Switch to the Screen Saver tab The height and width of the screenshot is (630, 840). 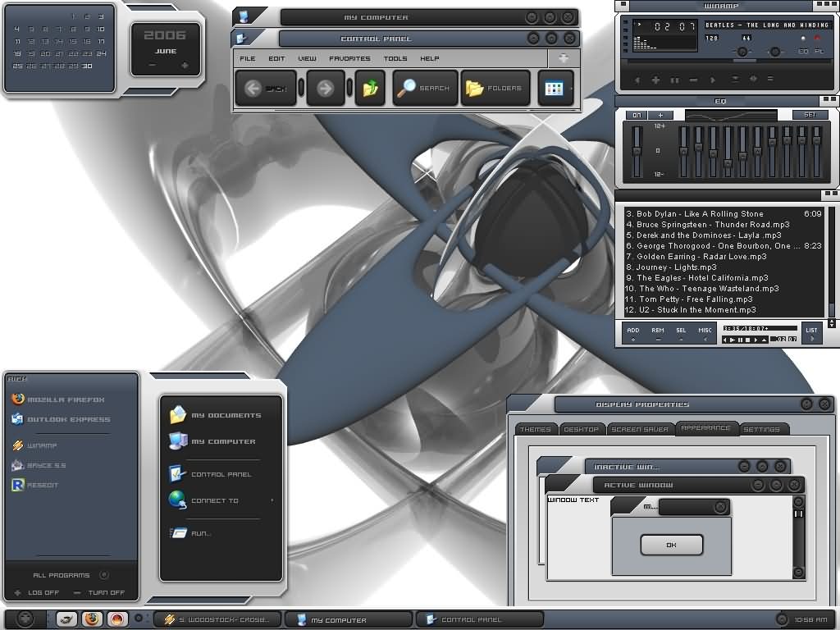(640, 429)
